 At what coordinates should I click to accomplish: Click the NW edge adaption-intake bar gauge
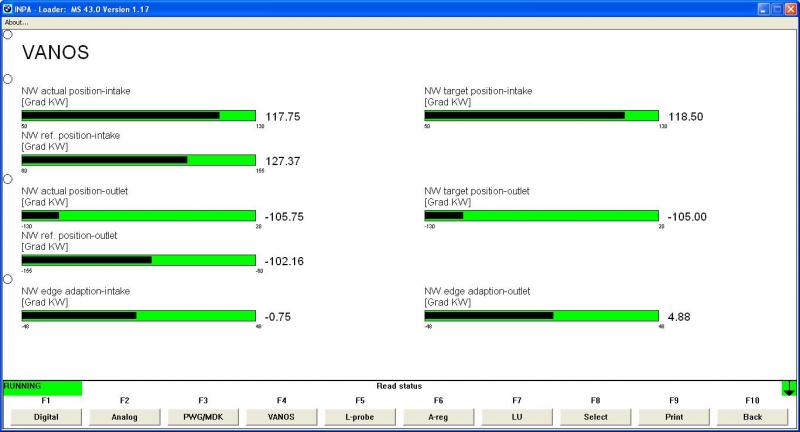pyautogui.click(x=139, y=316)
